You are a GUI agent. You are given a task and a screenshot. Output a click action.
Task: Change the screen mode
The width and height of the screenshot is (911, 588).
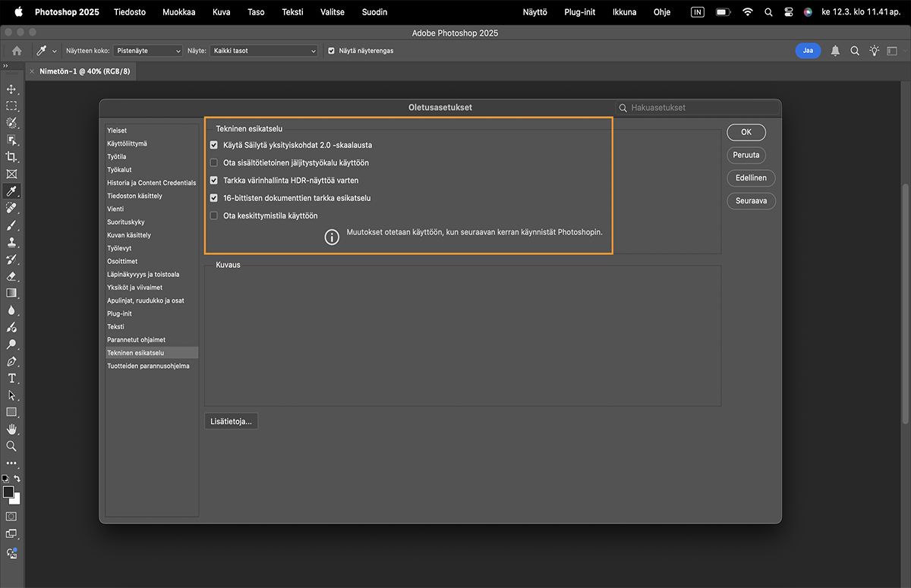pos(11,533)
